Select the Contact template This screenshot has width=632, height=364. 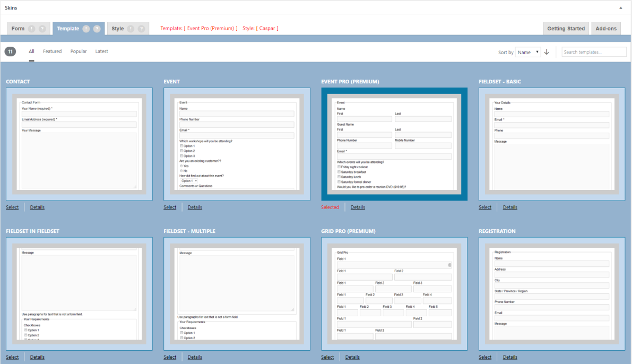pyautogui.click(x=12, y=207)
